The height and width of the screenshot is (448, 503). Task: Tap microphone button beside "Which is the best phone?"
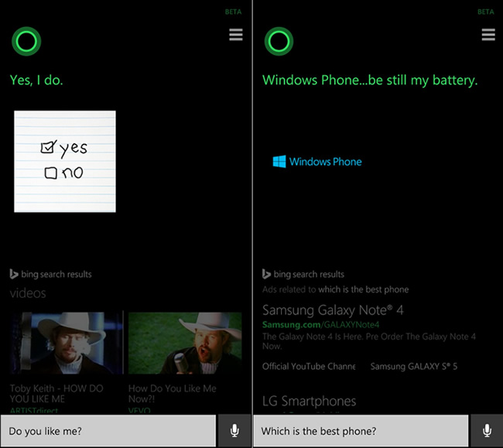click(487, 431)
